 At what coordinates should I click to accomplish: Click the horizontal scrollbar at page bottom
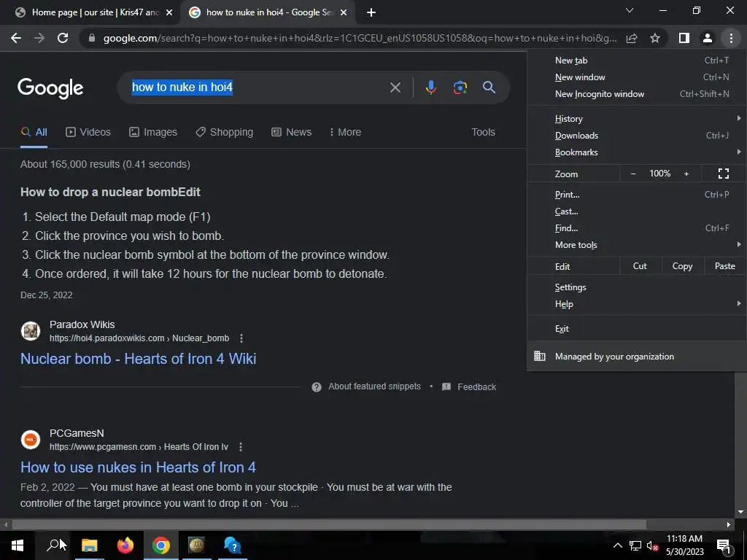(x=329, y=524)
